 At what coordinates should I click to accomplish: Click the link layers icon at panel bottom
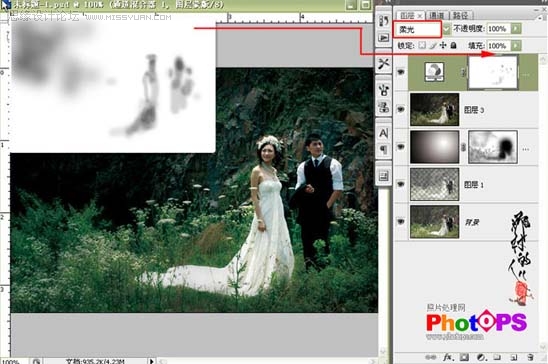click(431, 357)
